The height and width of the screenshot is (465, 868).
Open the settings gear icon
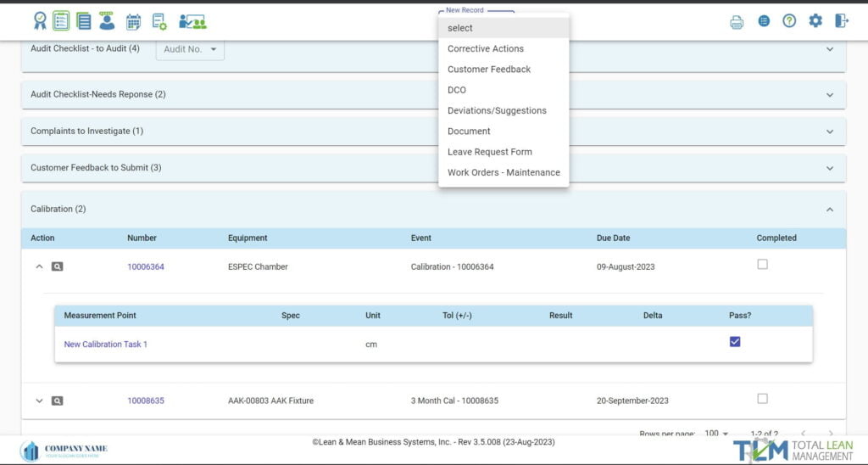tap(815, 21)
